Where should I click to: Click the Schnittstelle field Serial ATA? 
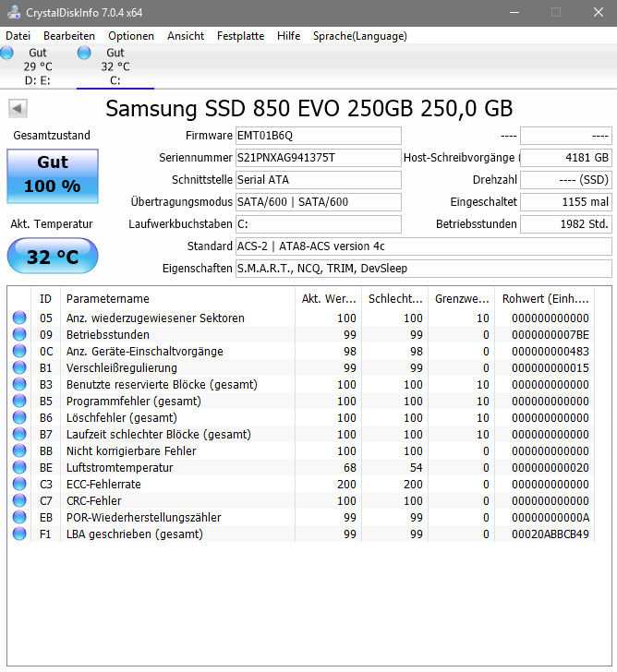[319, 180]
